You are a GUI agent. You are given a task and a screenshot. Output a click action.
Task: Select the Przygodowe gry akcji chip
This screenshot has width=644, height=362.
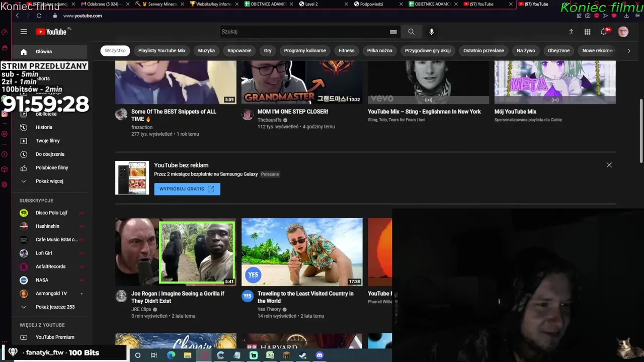click(428, 51)
